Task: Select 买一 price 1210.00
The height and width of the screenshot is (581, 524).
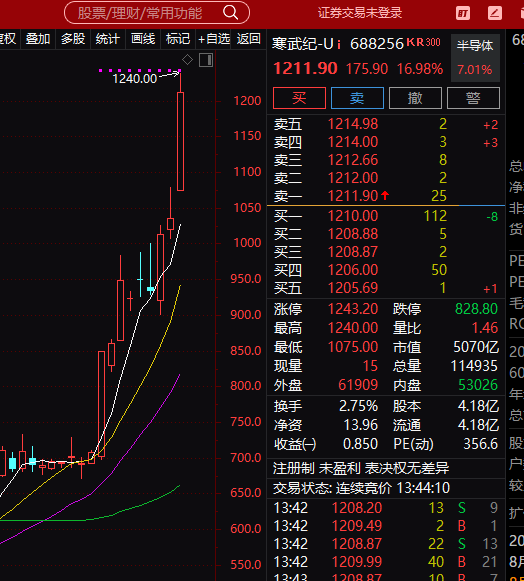Action: click(x=353, y=216)
